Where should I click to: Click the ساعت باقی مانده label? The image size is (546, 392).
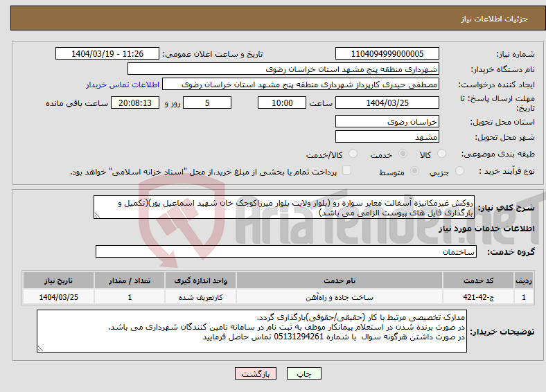click(x=77, y=103)
